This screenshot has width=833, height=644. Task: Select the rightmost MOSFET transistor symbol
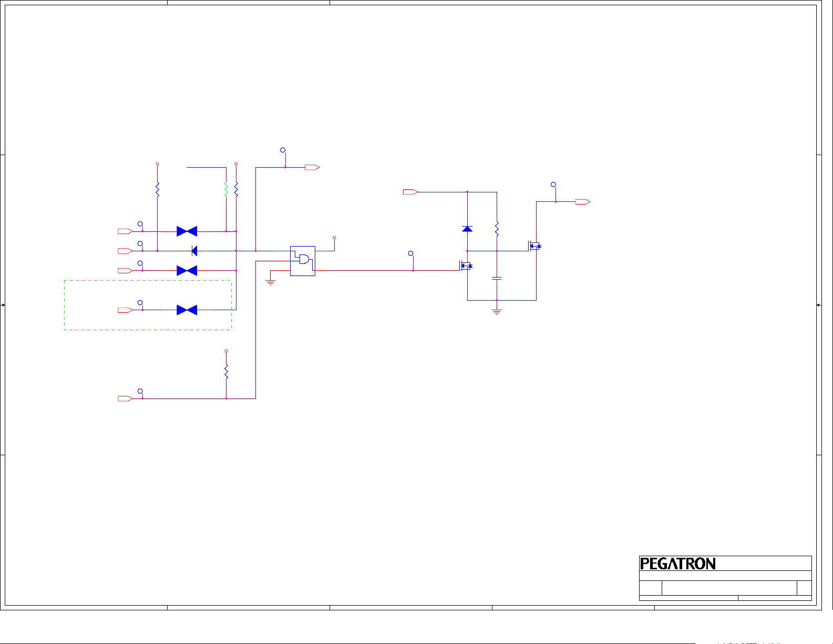coord(534,246)
